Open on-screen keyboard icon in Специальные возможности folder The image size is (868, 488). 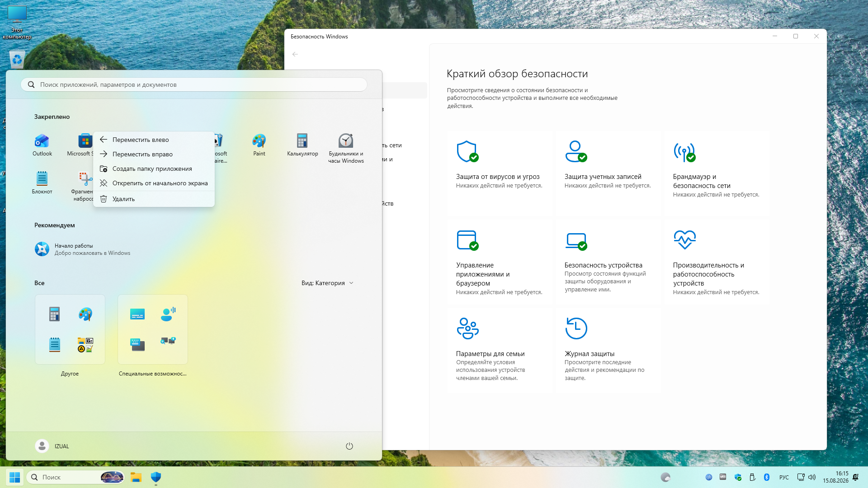tap(137, 345)
